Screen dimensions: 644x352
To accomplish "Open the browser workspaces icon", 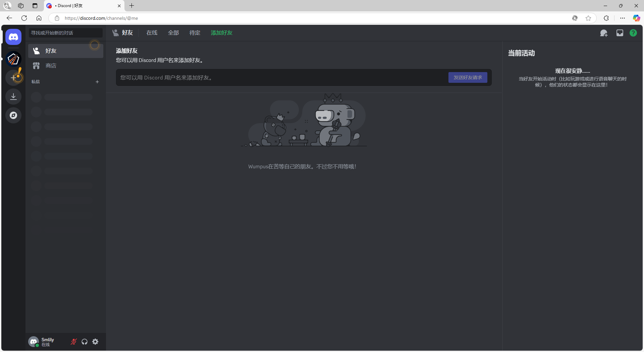I will coord(21,6).
